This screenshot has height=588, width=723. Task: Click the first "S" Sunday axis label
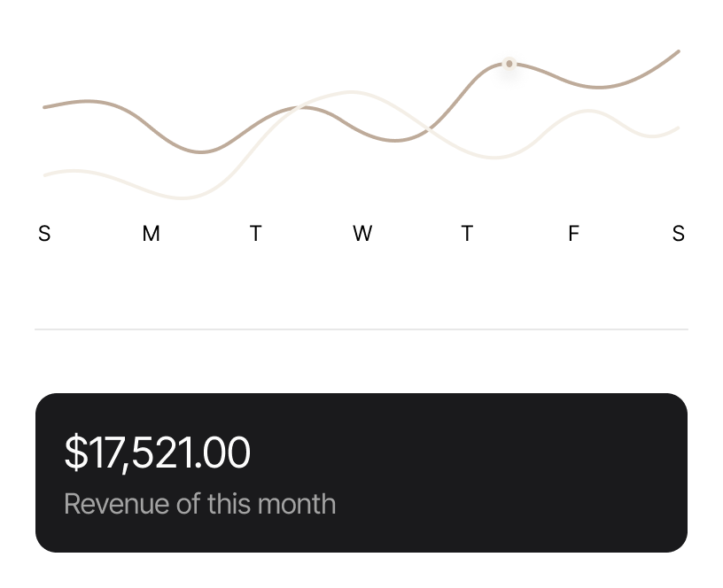coord(44,234)
